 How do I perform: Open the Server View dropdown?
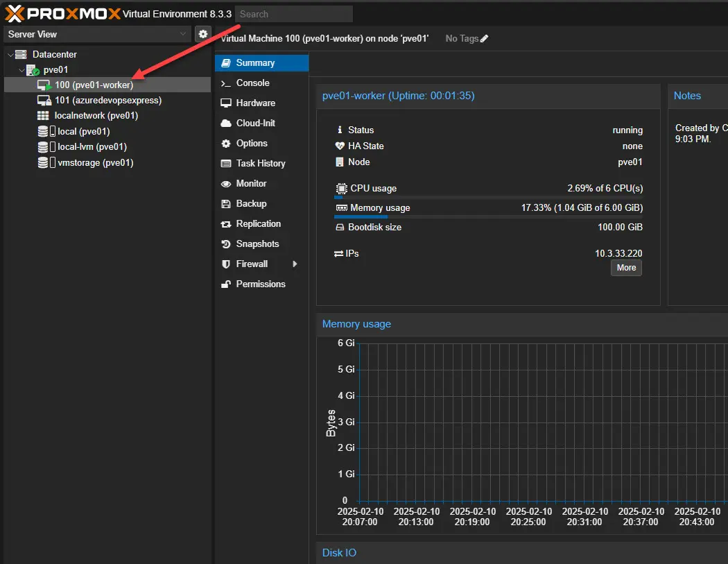tap(98, 34)
